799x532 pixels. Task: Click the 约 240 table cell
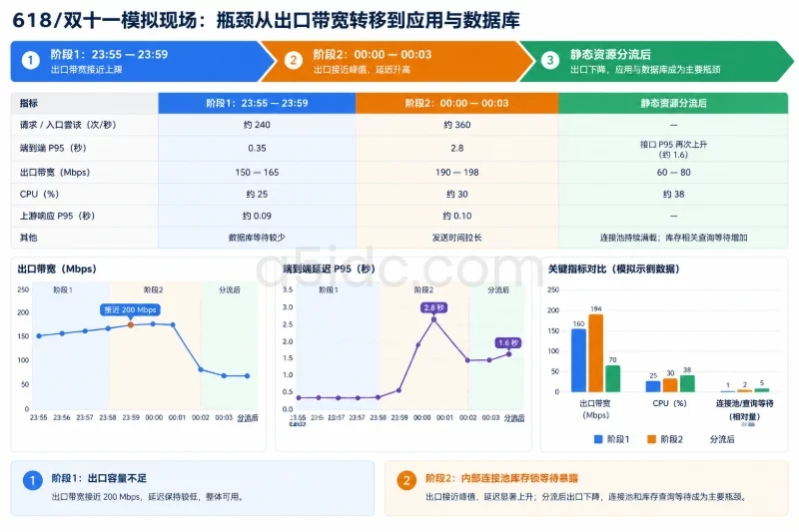[x=257, y=125]
